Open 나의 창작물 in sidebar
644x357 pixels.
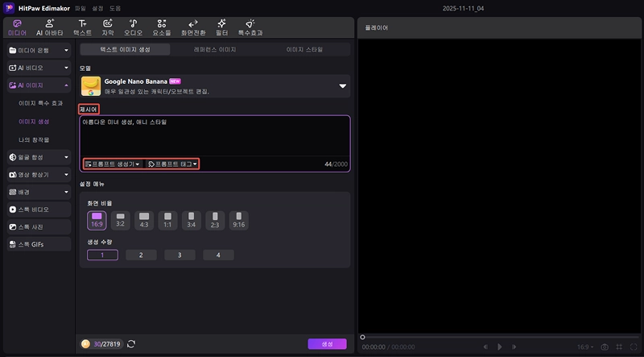[x=34, y=140]
